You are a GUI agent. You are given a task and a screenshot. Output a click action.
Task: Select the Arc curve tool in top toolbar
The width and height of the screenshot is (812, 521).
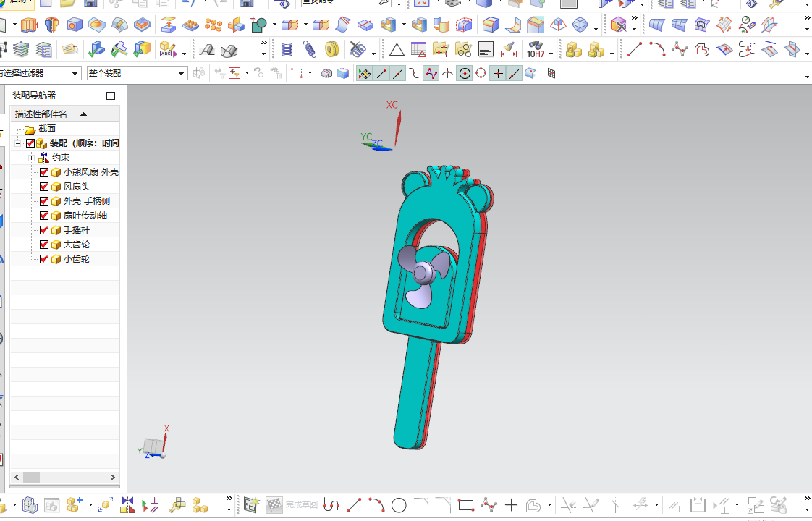click(656, 50)
